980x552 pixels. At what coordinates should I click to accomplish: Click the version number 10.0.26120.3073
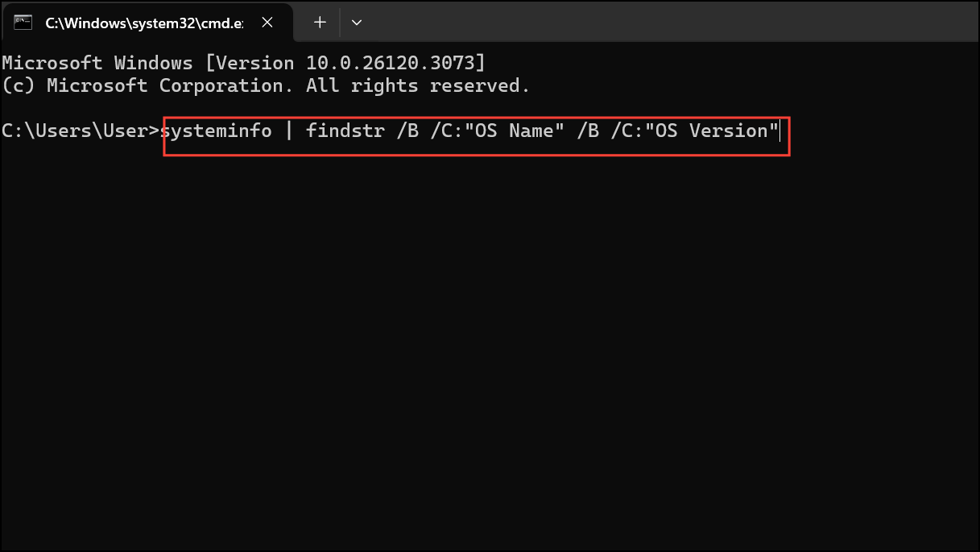click(391, 63)
